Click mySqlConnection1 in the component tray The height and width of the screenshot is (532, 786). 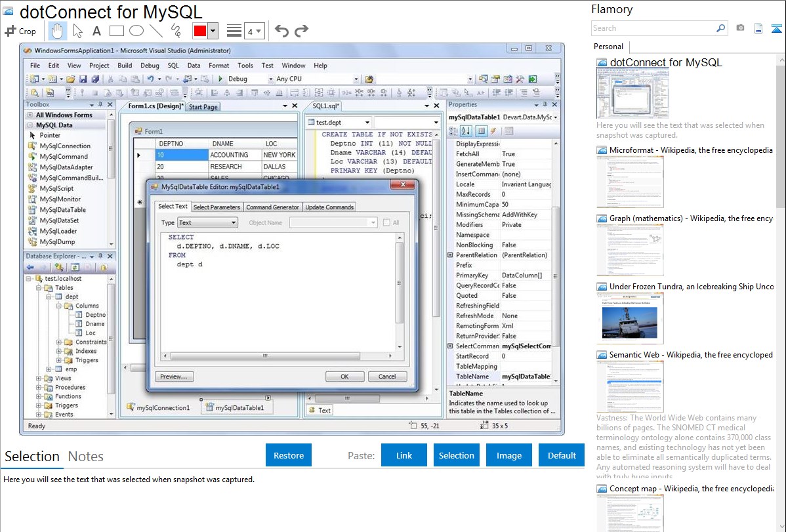point(158,407)
